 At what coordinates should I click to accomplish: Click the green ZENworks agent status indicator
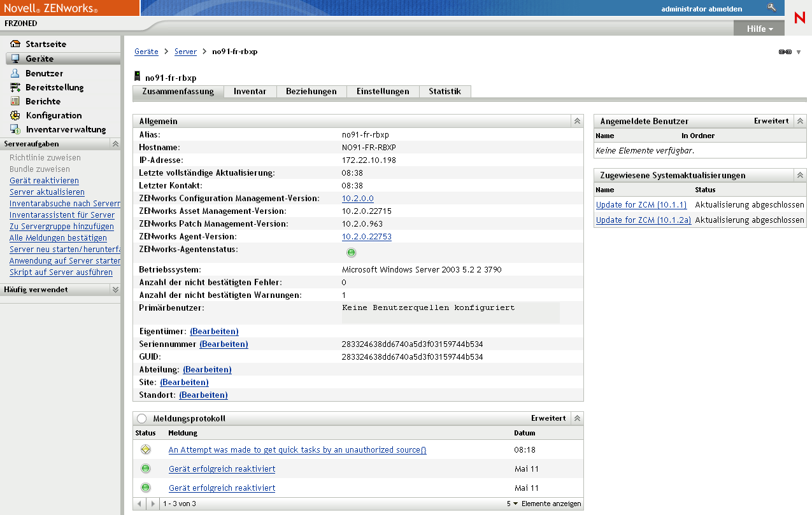coord(351,253)
